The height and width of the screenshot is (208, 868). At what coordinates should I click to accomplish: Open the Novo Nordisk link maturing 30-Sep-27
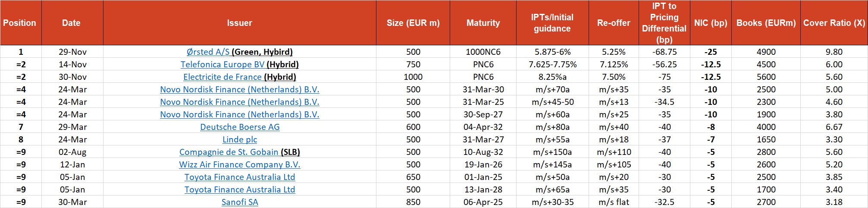(240, 114)
